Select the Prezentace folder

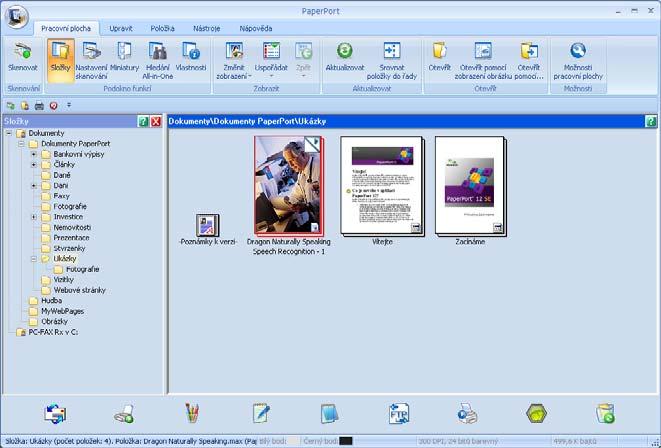pos(71,238)
